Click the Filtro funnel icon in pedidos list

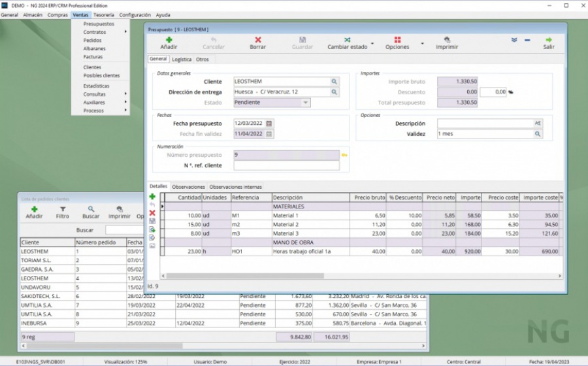coord(63,209)
